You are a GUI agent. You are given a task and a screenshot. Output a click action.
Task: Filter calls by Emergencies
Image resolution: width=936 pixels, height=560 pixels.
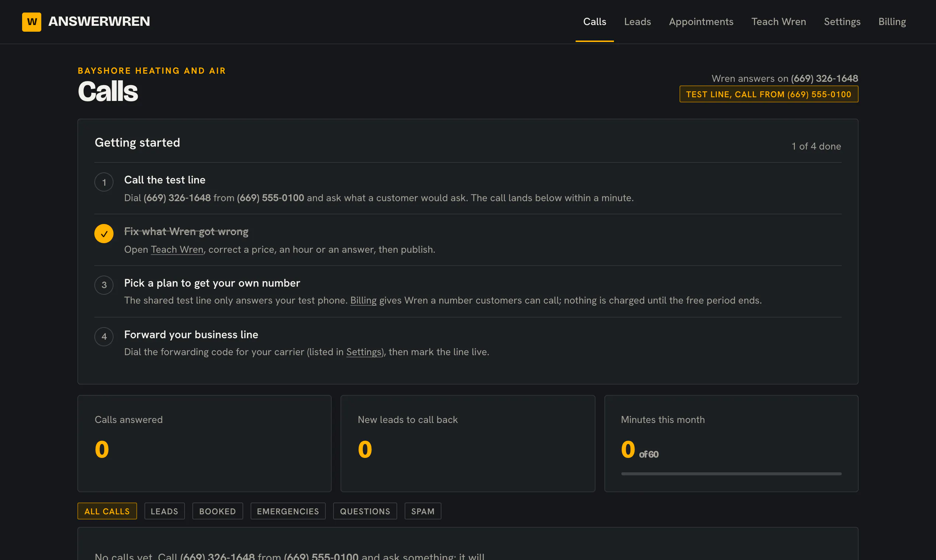point(288,511)
